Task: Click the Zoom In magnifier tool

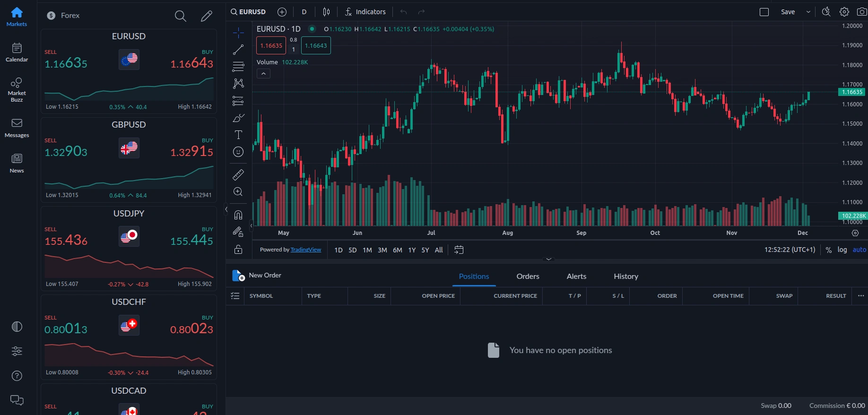Action: [x=238, y=192]
